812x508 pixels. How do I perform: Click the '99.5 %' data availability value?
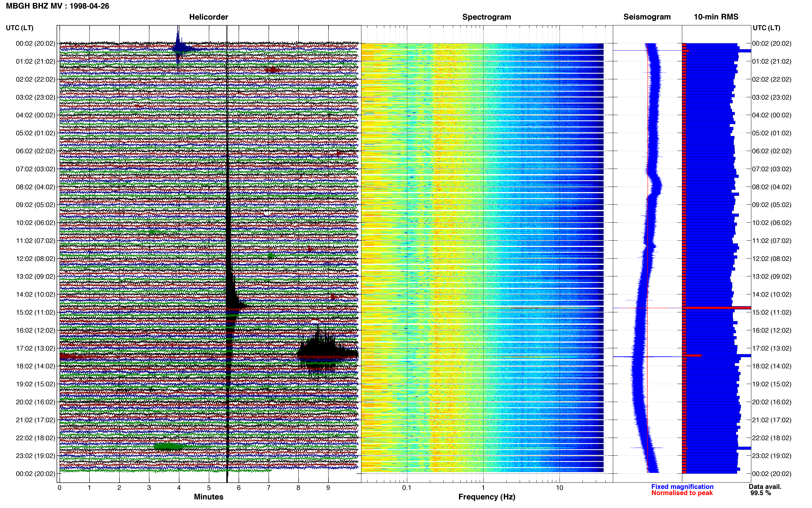pyautogui.click(x=761, y=493)
